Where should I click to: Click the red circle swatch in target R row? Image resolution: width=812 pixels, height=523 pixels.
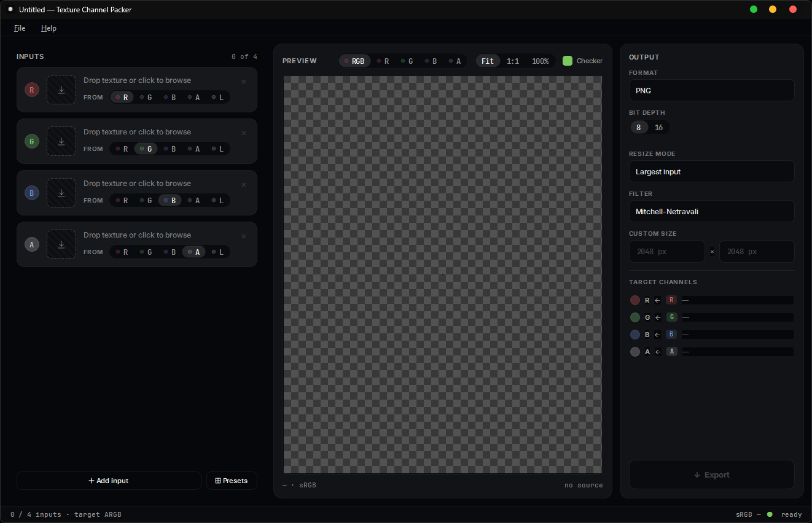(x=635, y=300)
